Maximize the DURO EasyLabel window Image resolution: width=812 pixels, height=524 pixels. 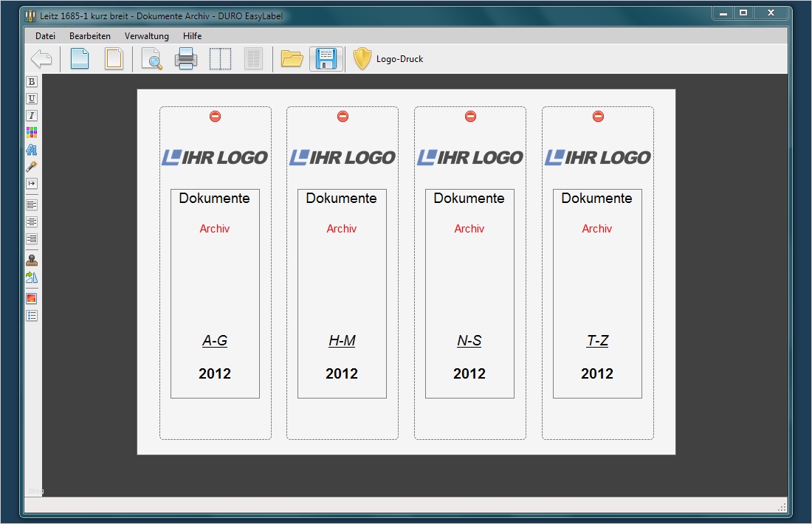[743, 13]
